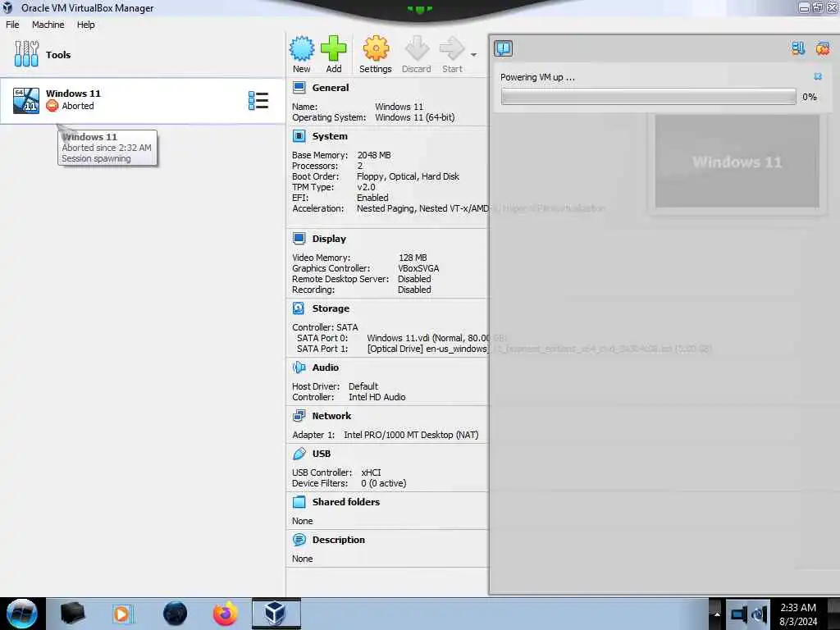Click the dark globe taskbar icon
This screenshot has height=630, width=840.
click(x=176, y=614)
